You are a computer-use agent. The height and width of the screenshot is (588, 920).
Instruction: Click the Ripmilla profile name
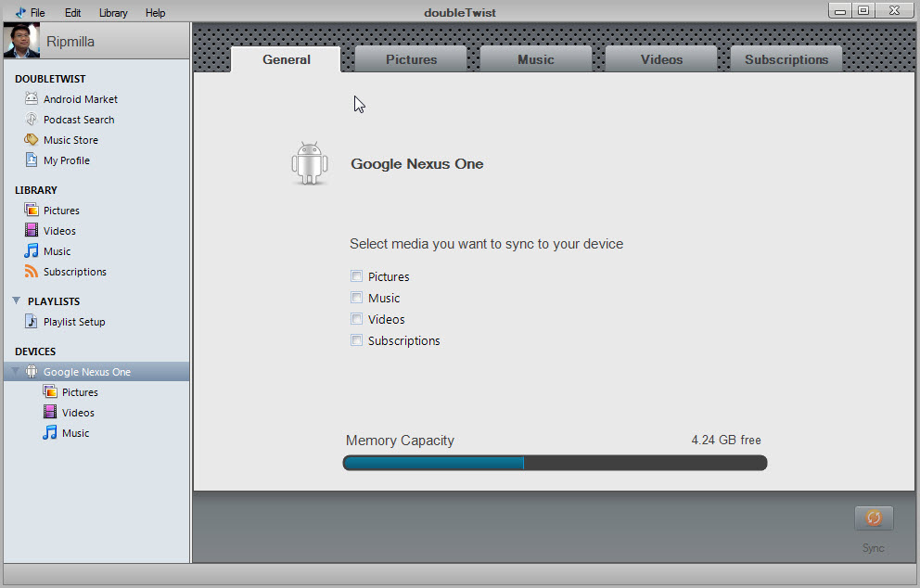[x=70, y=42]
